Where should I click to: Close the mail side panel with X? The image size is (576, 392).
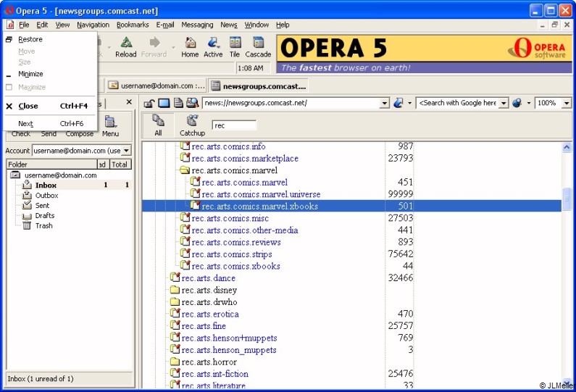(x=129, y=102)
